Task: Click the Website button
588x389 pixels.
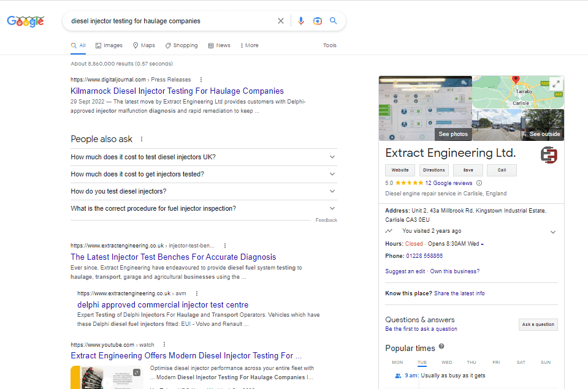Action: [x=400, y=170]
